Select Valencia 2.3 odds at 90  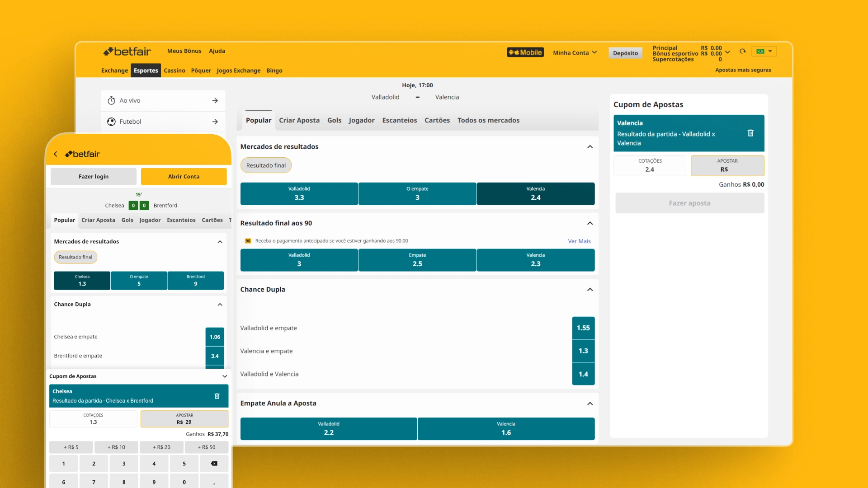click(536, 260)
